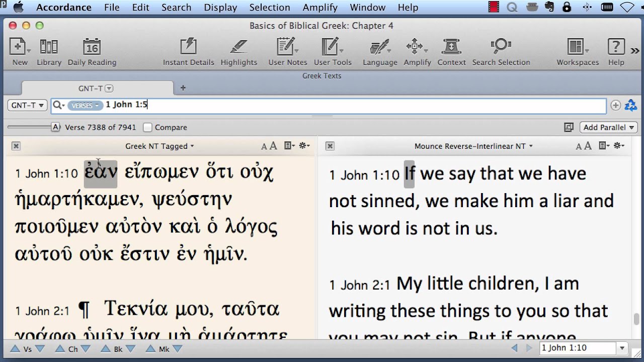Toggle Instant Details panel icon
Viewport: 644px width, 362px height.
tap(188, 47)
